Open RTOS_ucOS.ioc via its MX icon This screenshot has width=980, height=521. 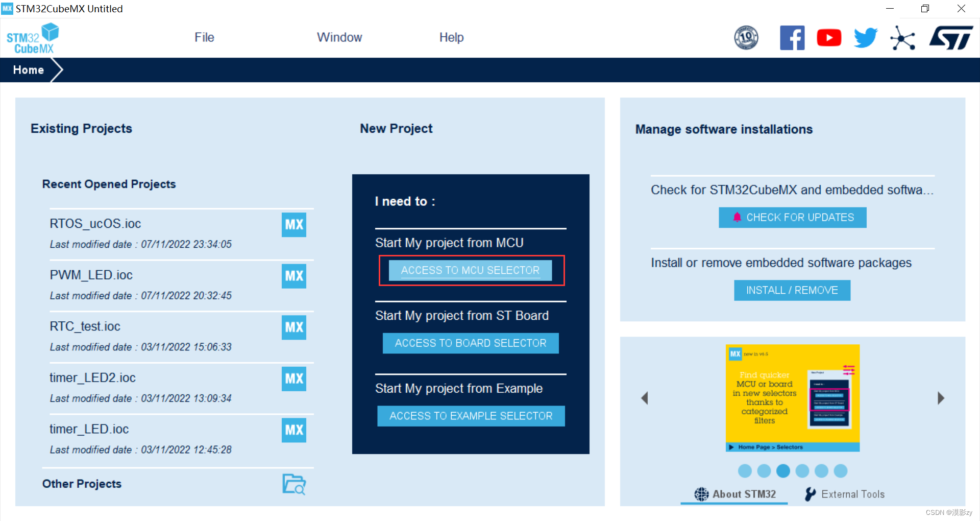294,225
